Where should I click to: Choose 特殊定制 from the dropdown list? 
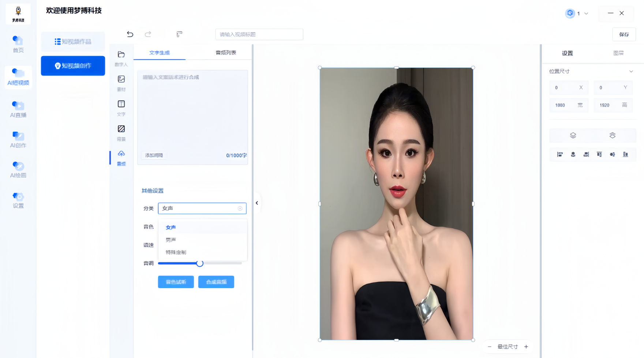point(202,252)
